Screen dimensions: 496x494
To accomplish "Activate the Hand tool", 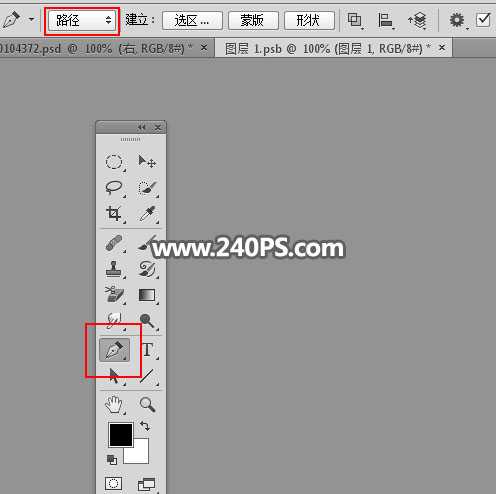I will (114, 405).
